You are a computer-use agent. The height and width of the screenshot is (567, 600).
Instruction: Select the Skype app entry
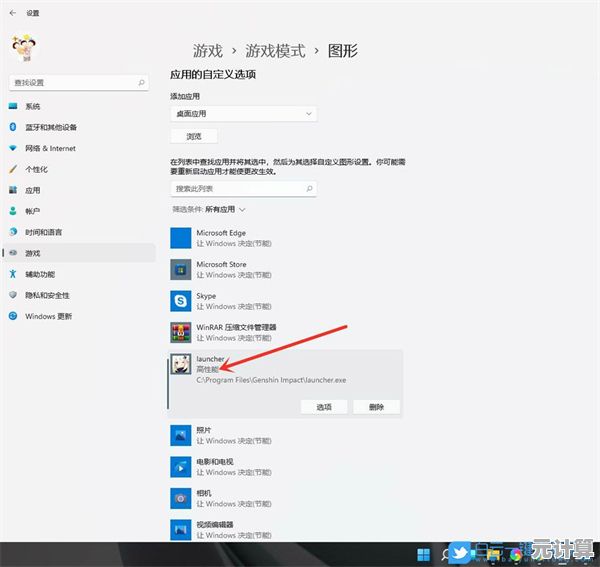285,301
